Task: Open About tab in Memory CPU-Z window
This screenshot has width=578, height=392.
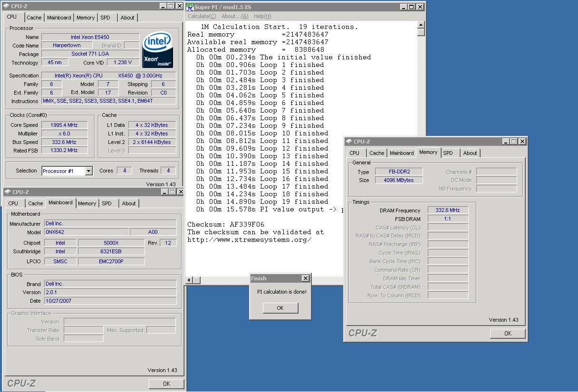Action: coord(470,153)
